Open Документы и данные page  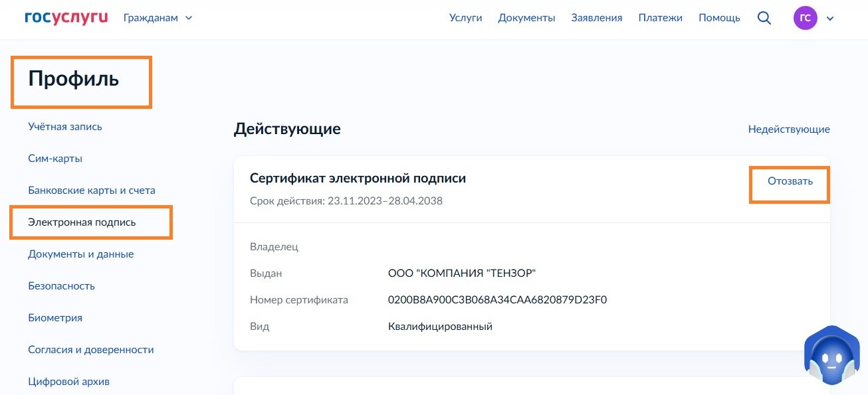[x=81, y=254]
